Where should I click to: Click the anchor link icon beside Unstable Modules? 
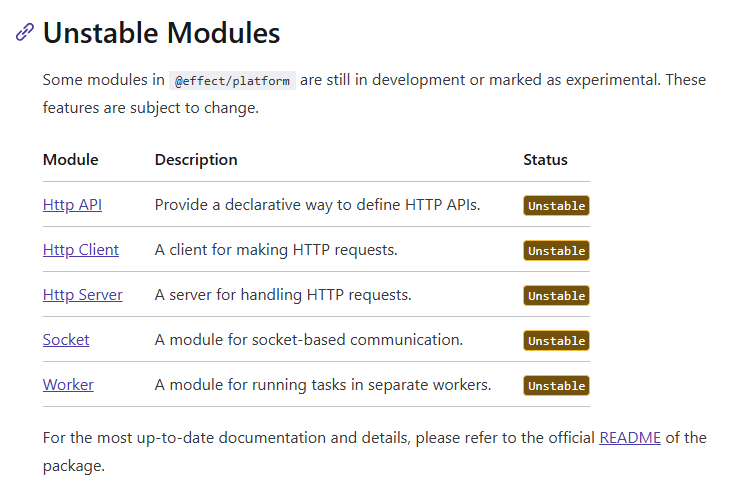pyautogui.click(x=25, y=33)
